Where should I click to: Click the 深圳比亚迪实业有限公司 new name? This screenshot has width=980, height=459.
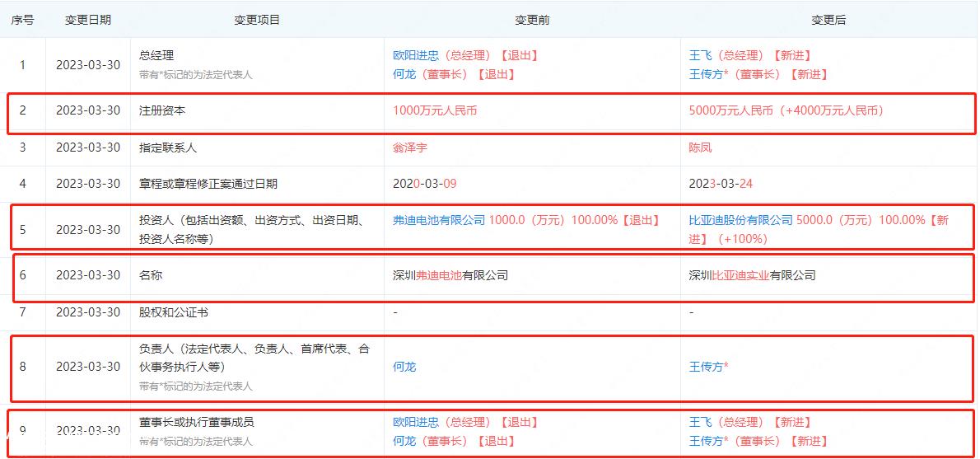pyautogui.click(x=753, y=275)
